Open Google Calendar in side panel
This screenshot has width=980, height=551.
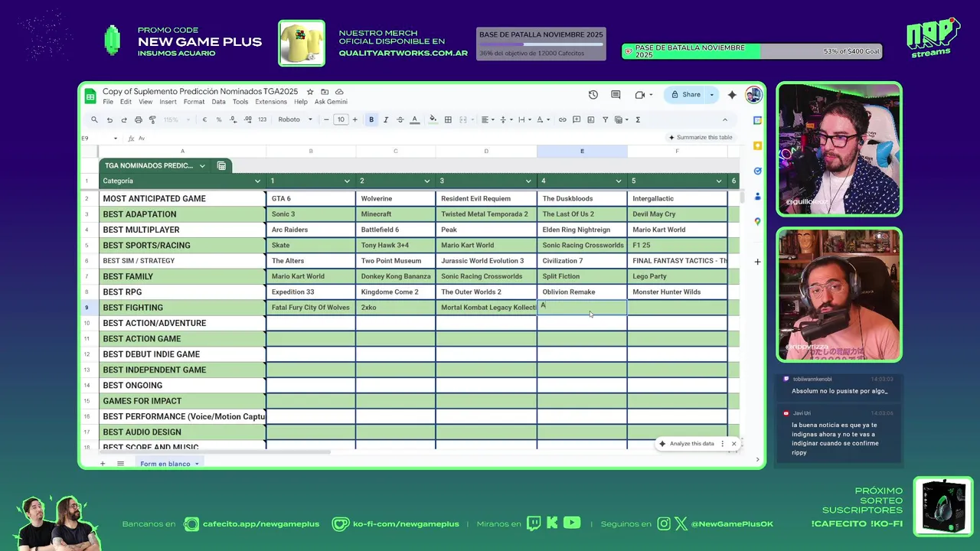pyautogui.click(x=757, y=120)
